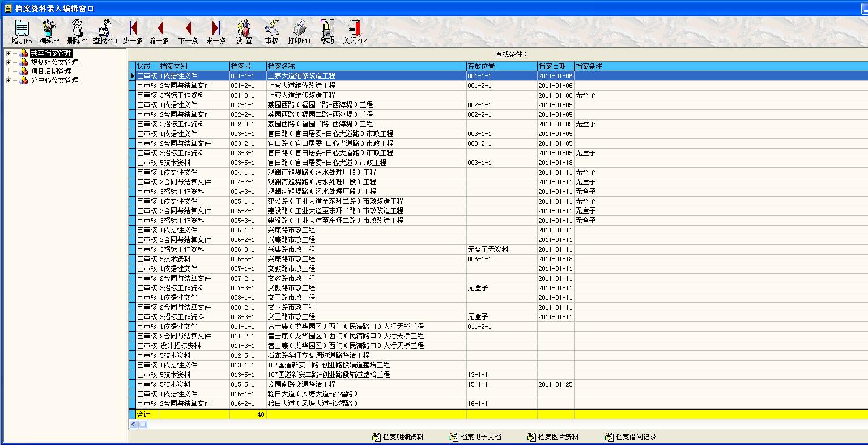Go to next record using 下一条 icon
This screenshot has height=445, width=868.
pos(188,29)
